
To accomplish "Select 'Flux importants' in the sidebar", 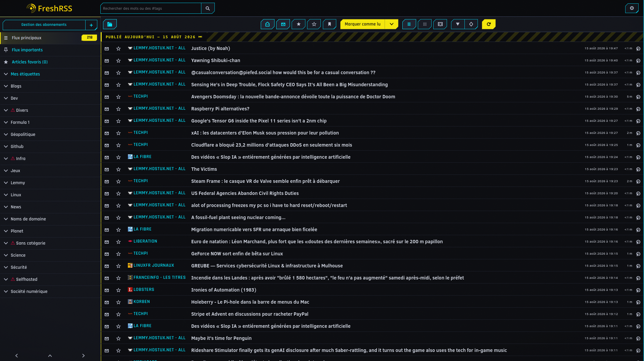I will click(27, 50).
